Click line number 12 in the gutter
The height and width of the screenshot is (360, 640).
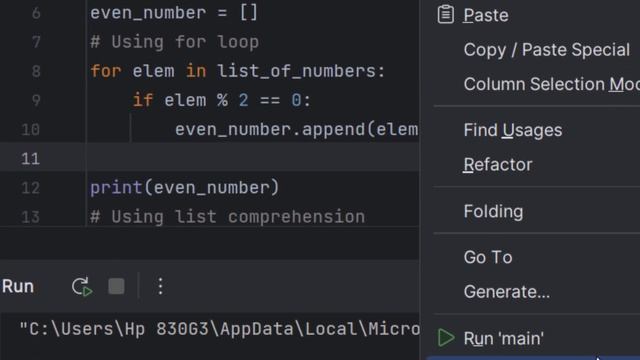coord(30,188)
